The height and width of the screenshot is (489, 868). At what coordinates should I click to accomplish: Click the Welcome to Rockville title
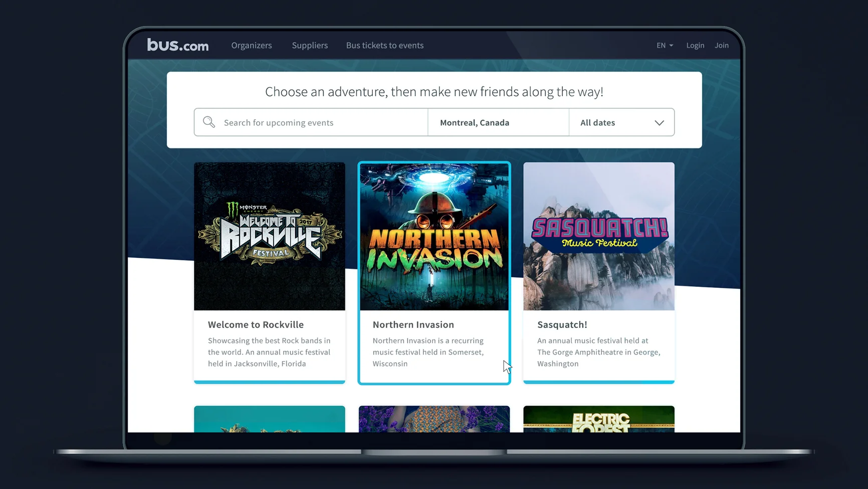tap(256, 324)
